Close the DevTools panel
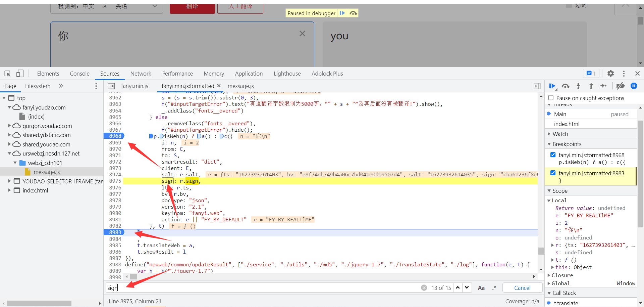The height and width of the screenshot is (307, 644). coord(638,74)
